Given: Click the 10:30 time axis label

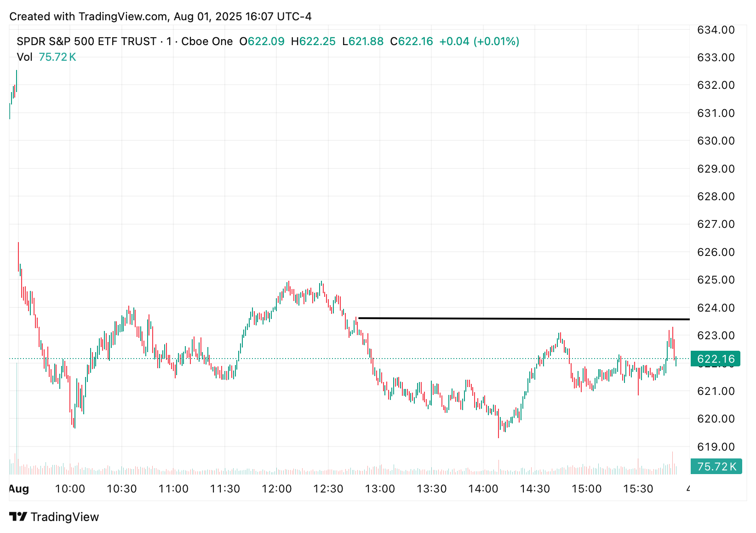Looking at the screenshot, I should pyautogui.click(x=122, y=489).
